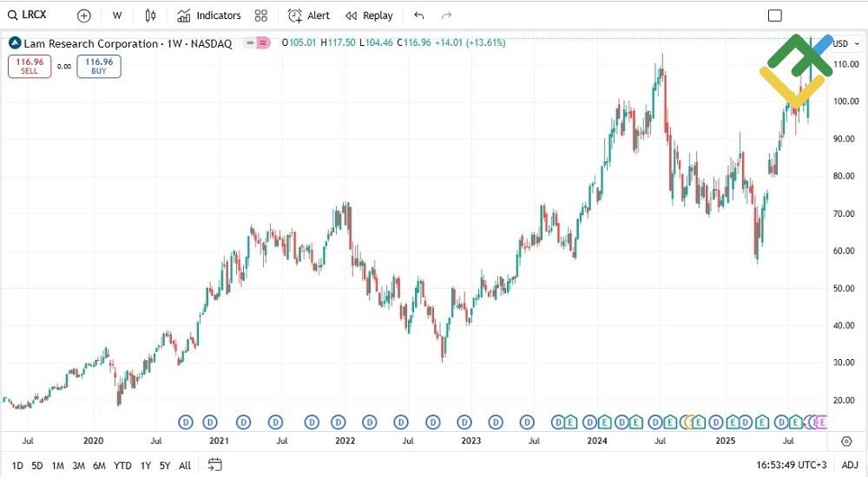Screen dimensions: 868x477
Task: Select the YTD time range
Action: click(122, 466)
